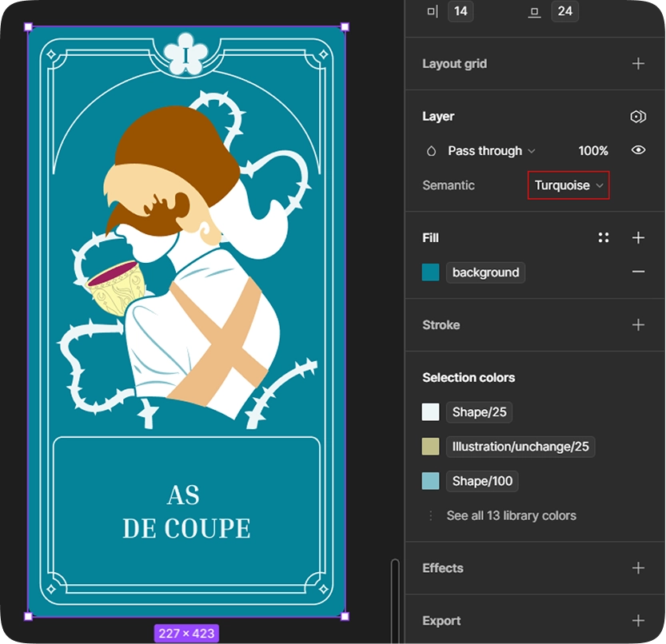Viewport: 666px width, 644px height.
Task: Click the mask icon beside Layer heading
Action: point(637,117)
